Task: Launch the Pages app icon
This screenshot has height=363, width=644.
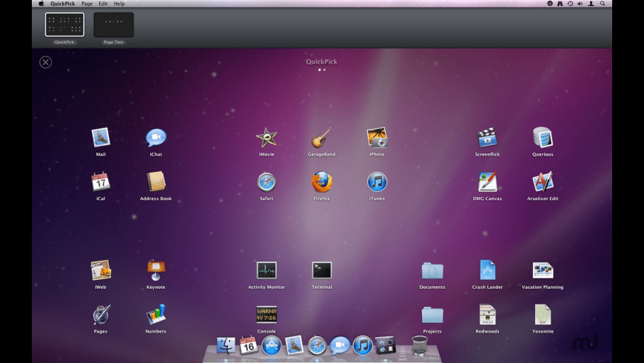Action: coord(101,315)
